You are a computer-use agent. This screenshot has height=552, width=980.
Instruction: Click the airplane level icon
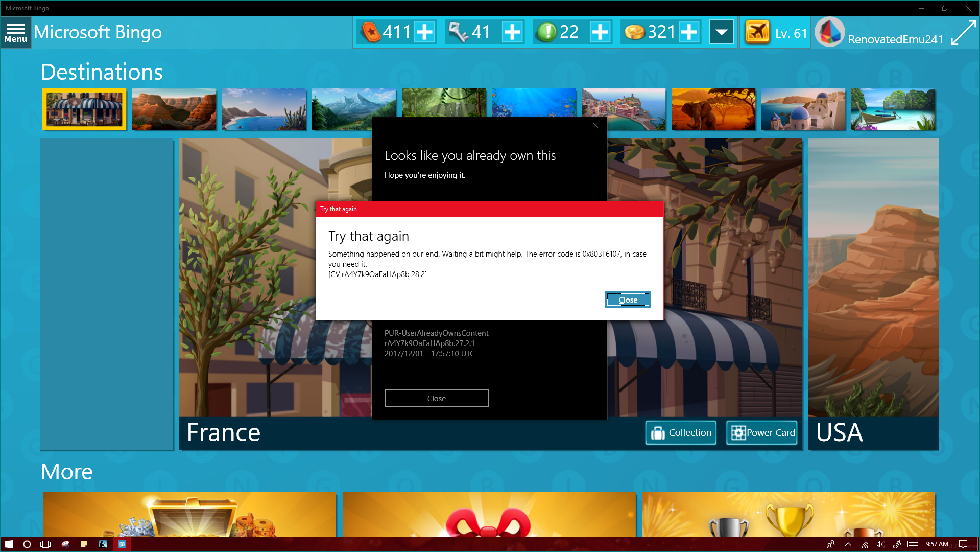(x=757, y=32)
